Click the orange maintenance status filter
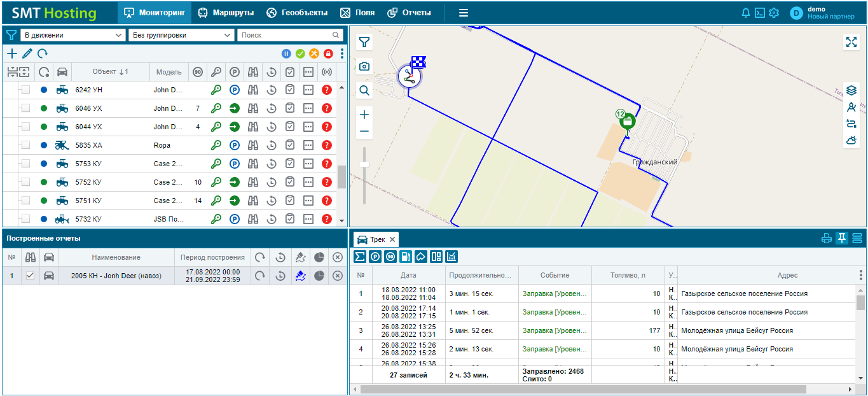Viewport: 868px width, 396px height. pyautogui.click(x=314, y=53)
